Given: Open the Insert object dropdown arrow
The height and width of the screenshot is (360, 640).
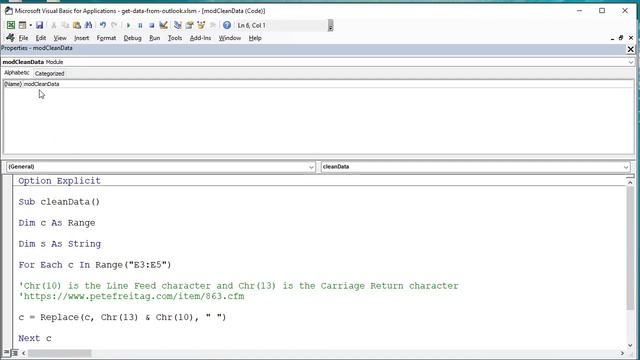Looking at the screenshot, I should (x=30, y=25).
